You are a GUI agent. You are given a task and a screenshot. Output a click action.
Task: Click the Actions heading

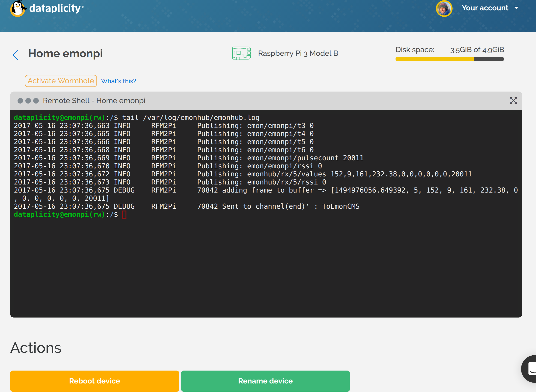coord(36,348)
